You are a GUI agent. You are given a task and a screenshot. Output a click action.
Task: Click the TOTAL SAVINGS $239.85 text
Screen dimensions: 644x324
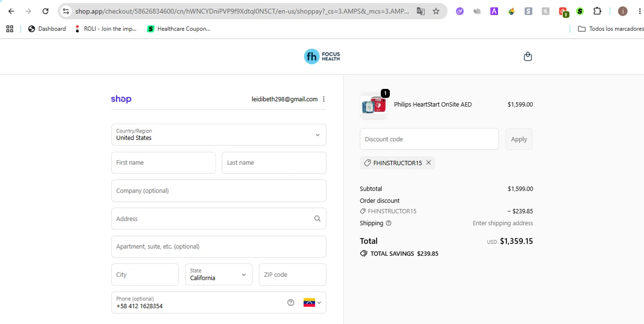[x=404, y=254]
